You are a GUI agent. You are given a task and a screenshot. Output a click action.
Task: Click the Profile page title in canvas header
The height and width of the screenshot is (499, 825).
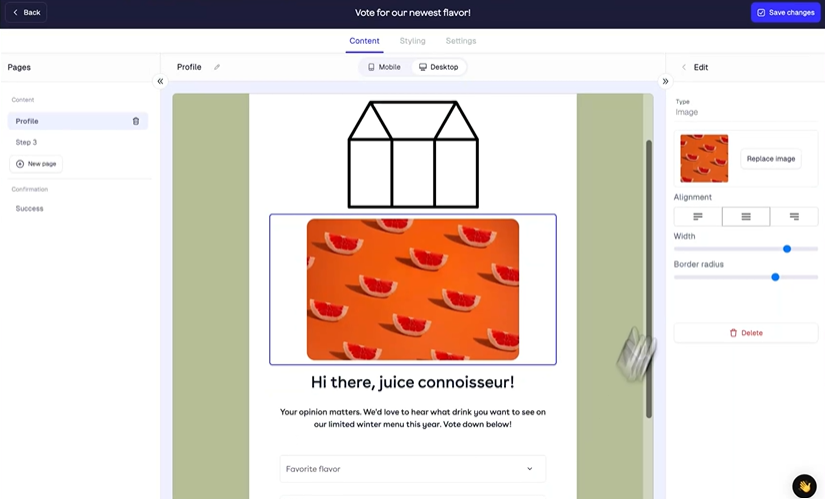[x=189, y=67]
